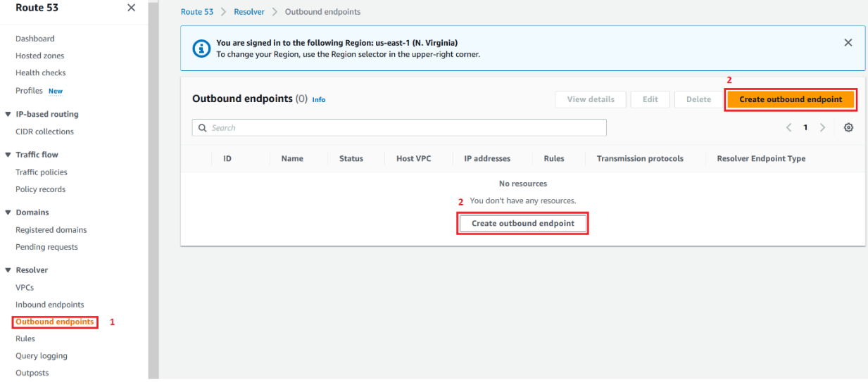The width and height of the screenshot is (868, 382).
Task: Sort by Rules column header
Action: click(554, 158)
